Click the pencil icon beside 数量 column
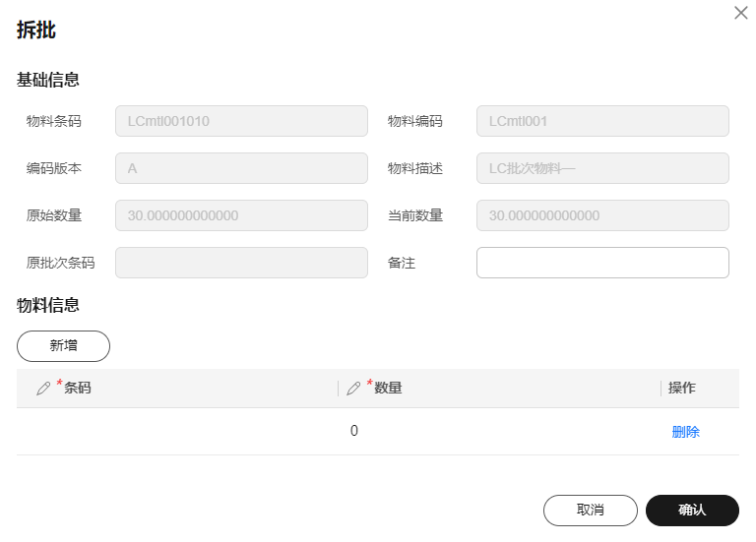 pos(353,389)
